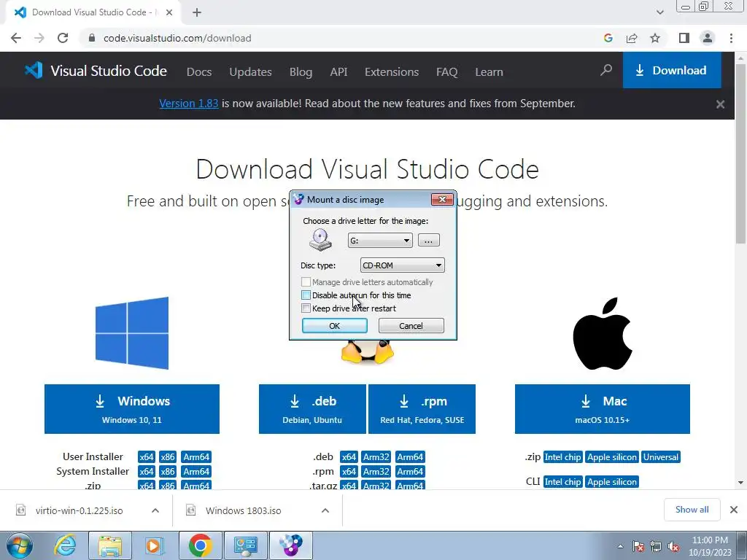This screenshot has width=747, height=560.
Task: Open the Version 1.83 link
Action: [189, 104]
